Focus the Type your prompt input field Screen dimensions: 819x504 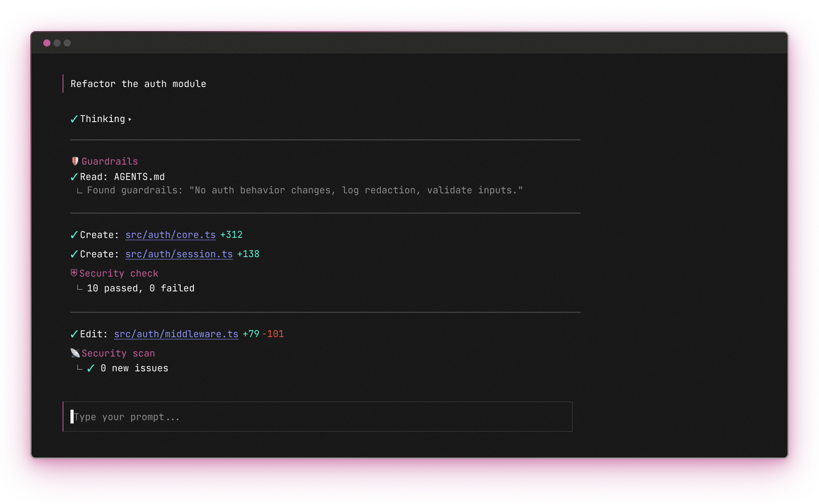pos(317,417)
